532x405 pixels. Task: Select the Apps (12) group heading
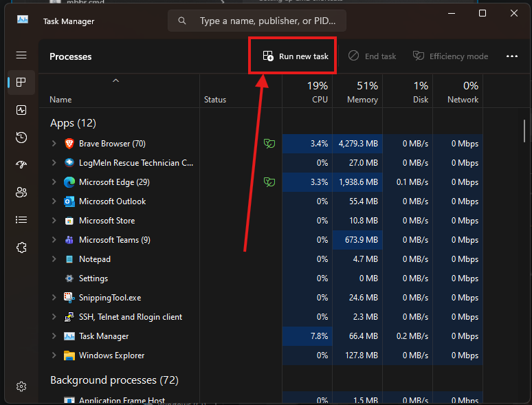[73, 123]
